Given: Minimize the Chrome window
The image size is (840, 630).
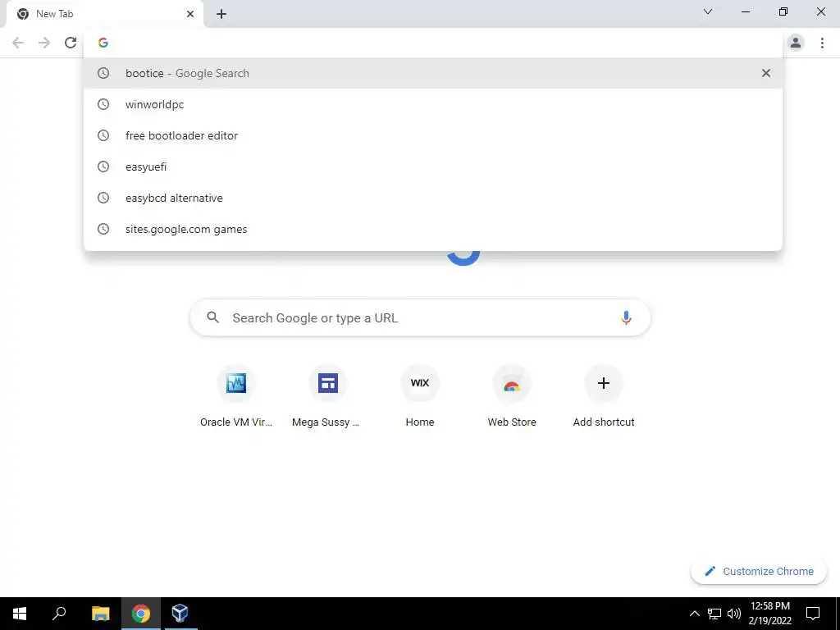Looking at the screenshot, I should [x=745, y=11].
